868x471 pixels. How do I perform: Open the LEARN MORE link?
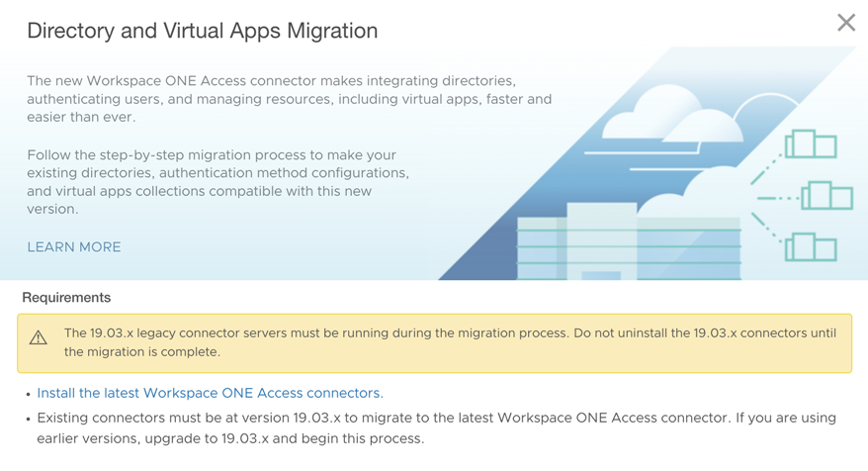[73, 247]
